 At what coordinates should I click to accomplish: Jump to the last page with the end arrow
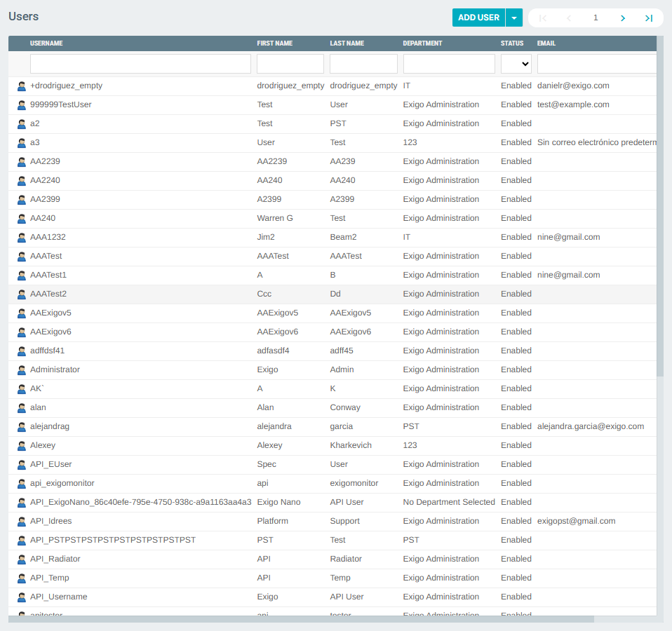(648, 17)
